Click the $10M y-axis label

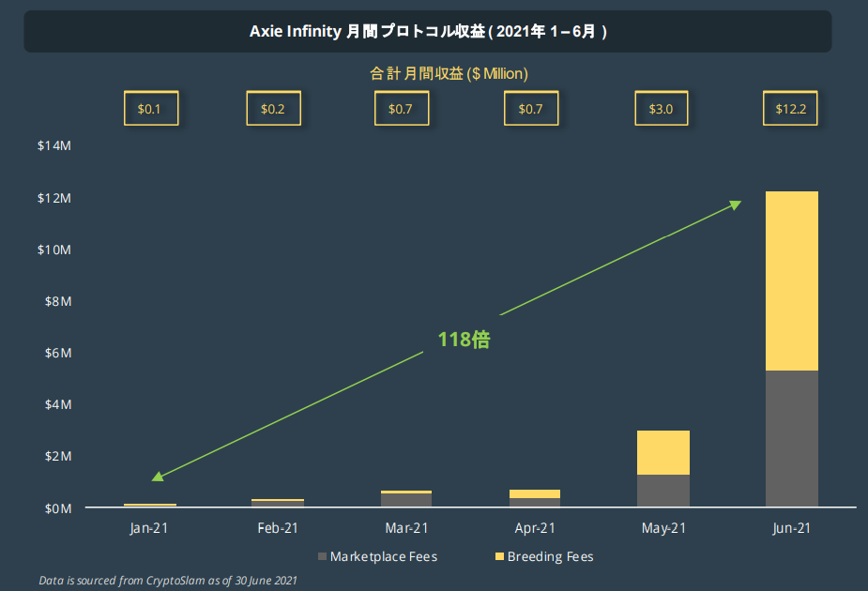click(54, 250)
